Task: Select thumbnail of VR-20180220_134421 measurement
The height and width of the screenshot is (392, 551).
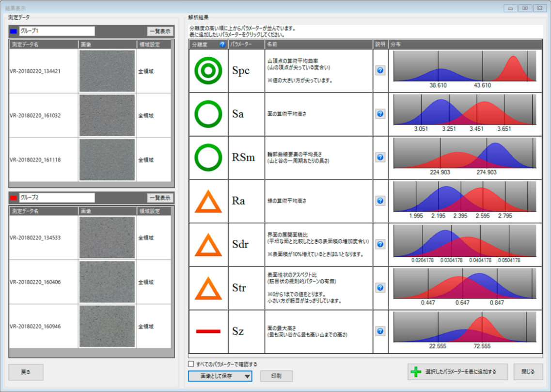Action: 107,71
